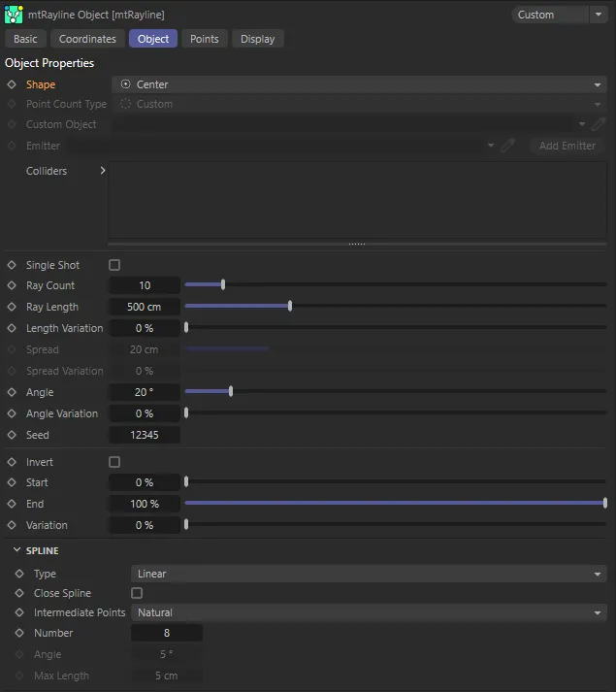Click keyframe diamond next to End
This screenshot has height=692, width=616.
[12, 504]
